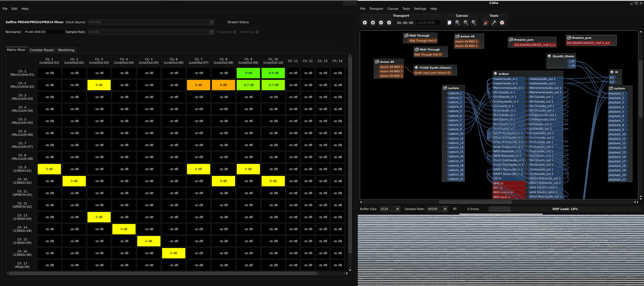Click the broom clear icon in Tools
The height and width of the screenshot is (286, 644).
pos(486,23)
